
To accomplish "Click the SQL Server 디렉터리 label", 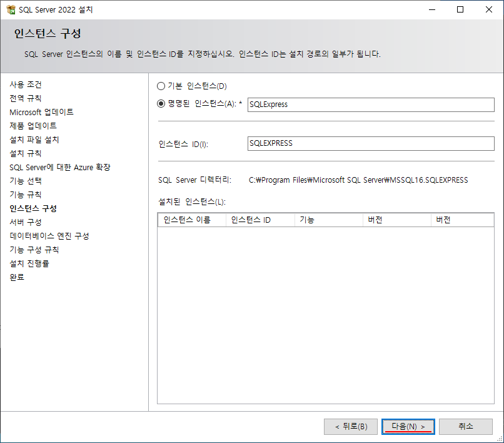I will [x=195, y=180].
